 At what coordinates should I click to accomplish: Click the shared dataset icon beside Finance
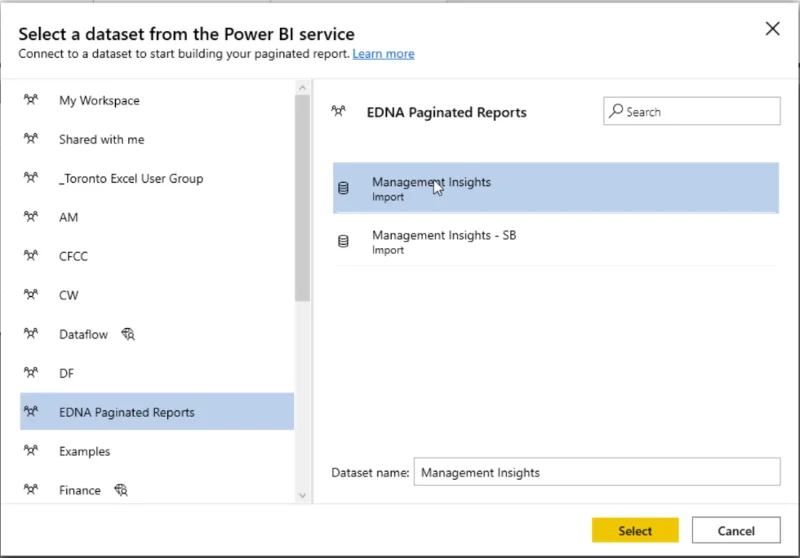click(x=120, y=490)
